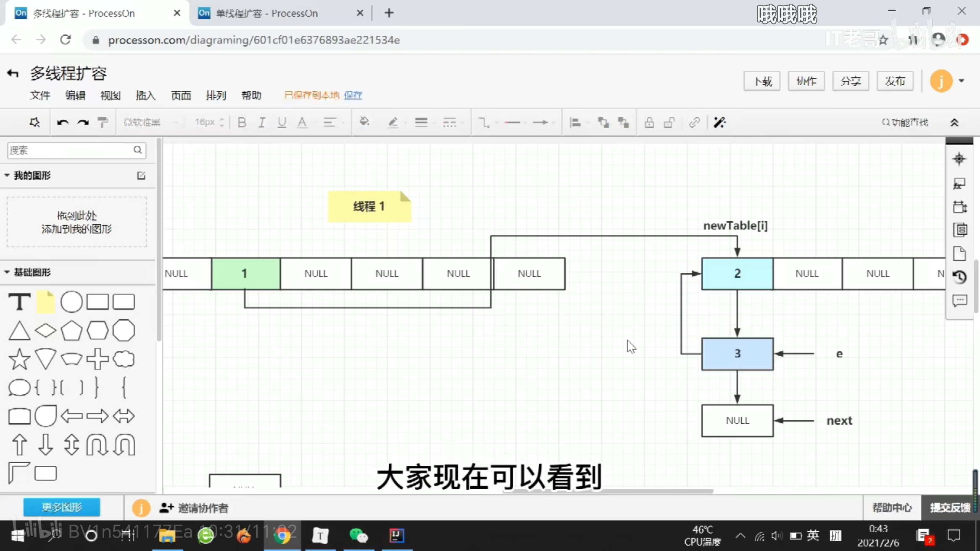
Task: Click the redo arrow icon
Action: tap(83, 122)
